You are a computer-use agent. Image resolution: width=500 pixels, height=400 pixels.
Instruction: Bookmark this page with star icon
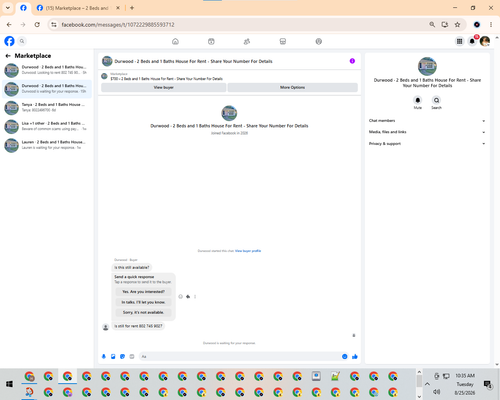tap(457, 25)
